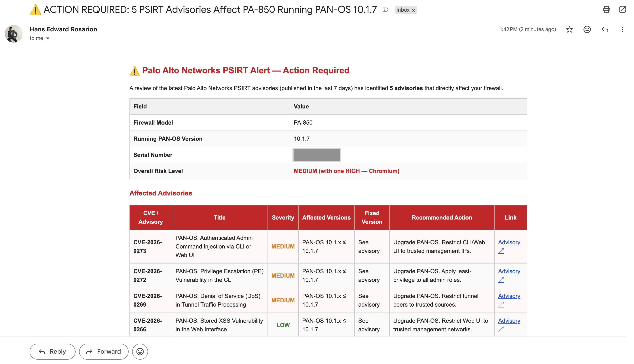The image size is (634, 364).
Task: Select the CVE-2026-0266 cell
Action: [150, 325]
